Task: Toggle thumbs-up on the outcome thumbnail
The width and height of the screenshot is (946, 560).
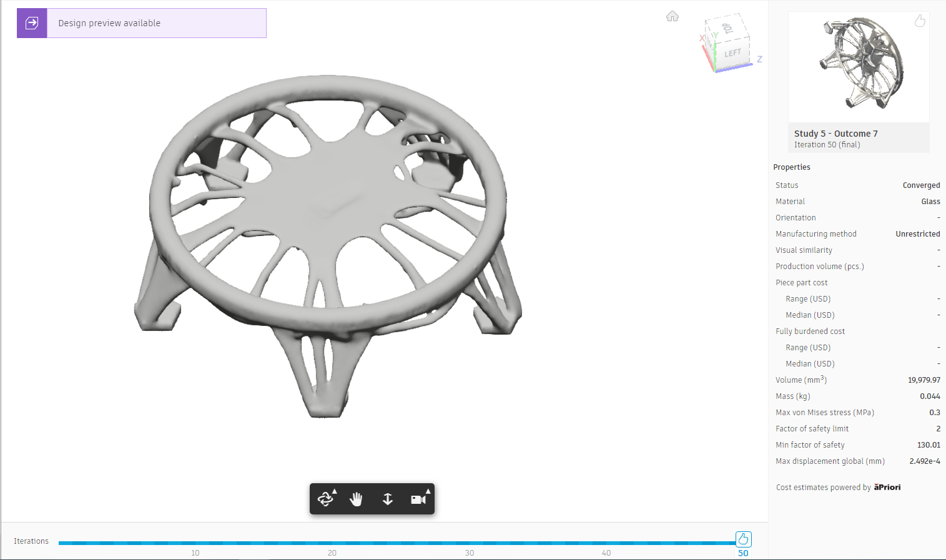Action: (920, 21)
